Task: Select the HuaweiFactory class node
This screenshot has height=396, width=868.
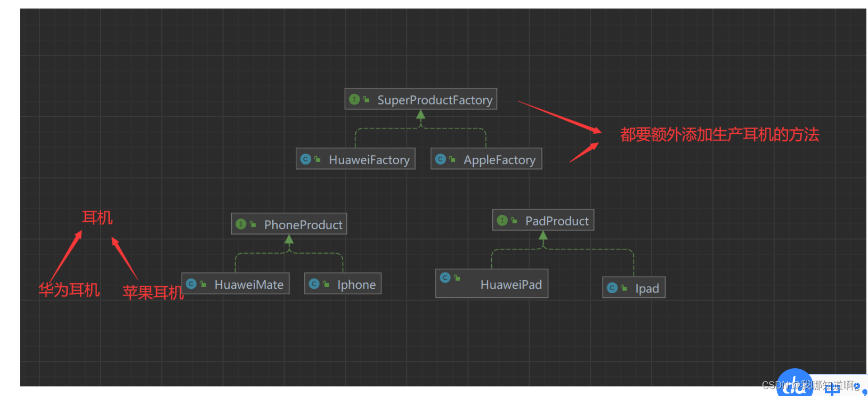Action: tap(355, 159)
